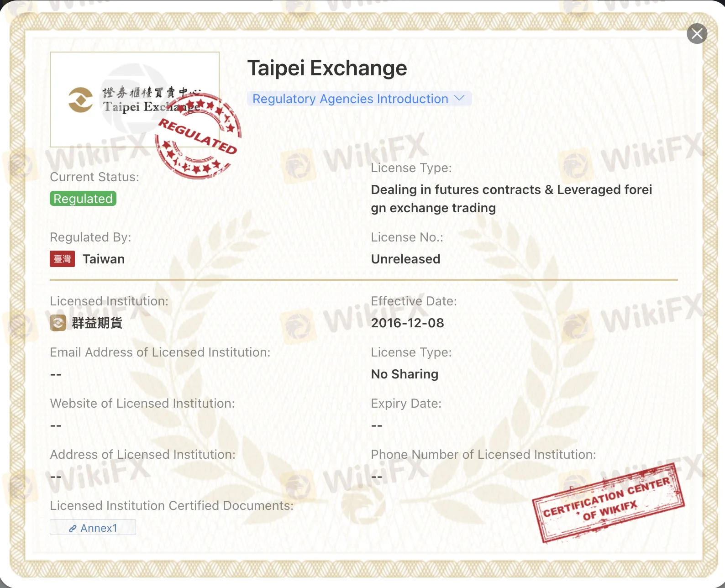Select the Unreleased license number value
Viewport: 725px width, 588px height.
click(x=405, y=259)
